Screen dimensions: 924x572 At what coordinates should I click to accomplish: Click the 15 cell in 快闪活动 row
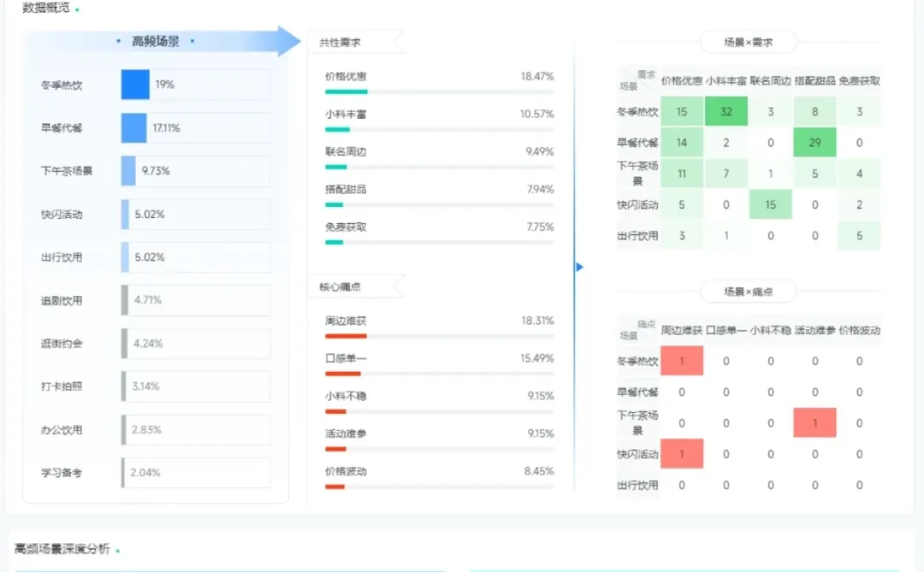click(x=770, y=205)
